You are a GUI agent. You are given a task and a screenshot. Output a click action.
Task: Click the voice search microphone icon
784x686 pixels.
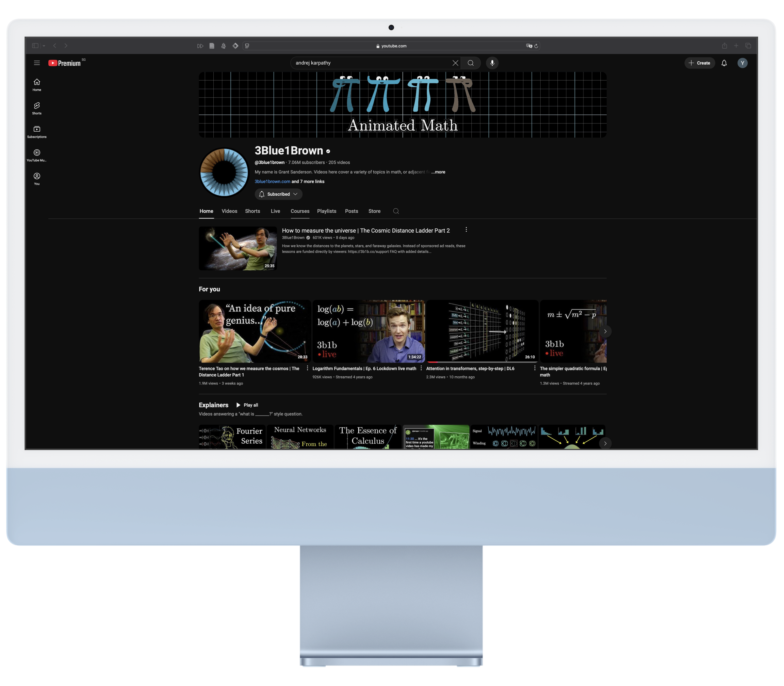(492, 63)
